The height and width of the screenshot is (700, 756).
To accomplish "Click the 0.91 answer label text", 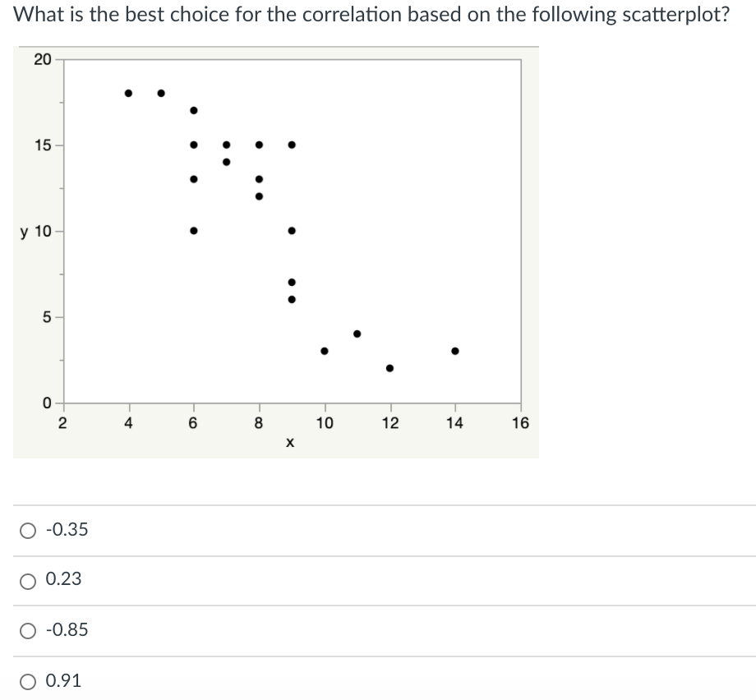I will point(64,680).
